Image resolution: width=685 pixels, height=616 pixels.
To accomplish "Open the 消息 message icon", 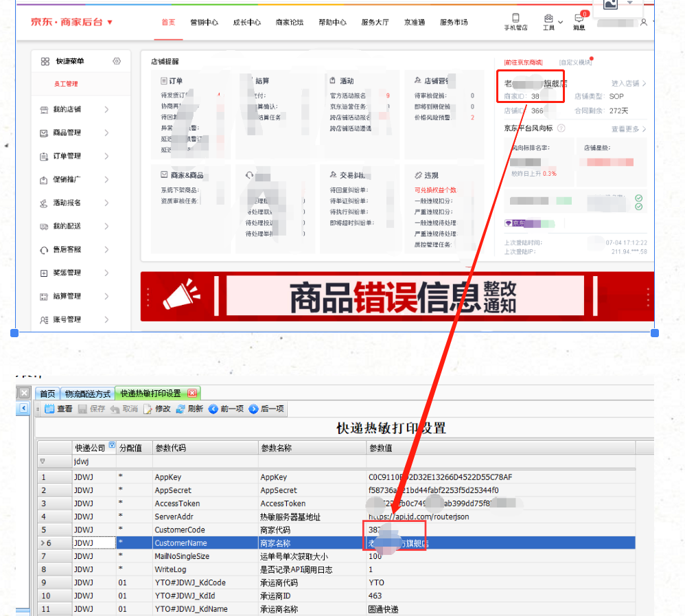I will coord(579,19).
